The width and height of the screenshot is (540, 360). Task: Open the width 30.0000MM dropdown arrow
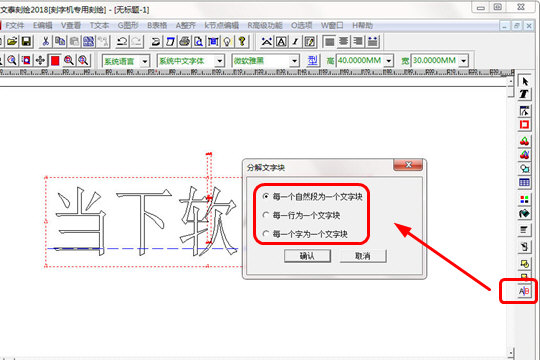[x=464, y=61]
